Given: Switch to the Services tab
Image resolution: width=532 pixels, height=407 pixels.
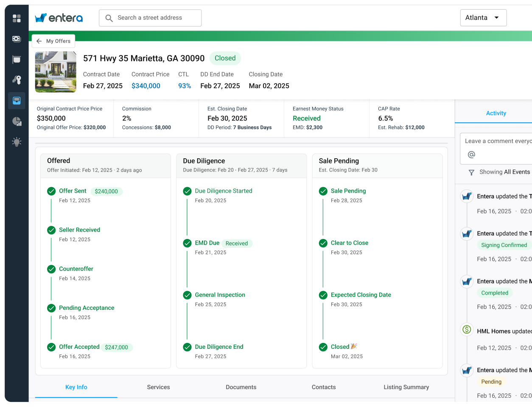Looking at the screenshot, I should coord(159,387).
